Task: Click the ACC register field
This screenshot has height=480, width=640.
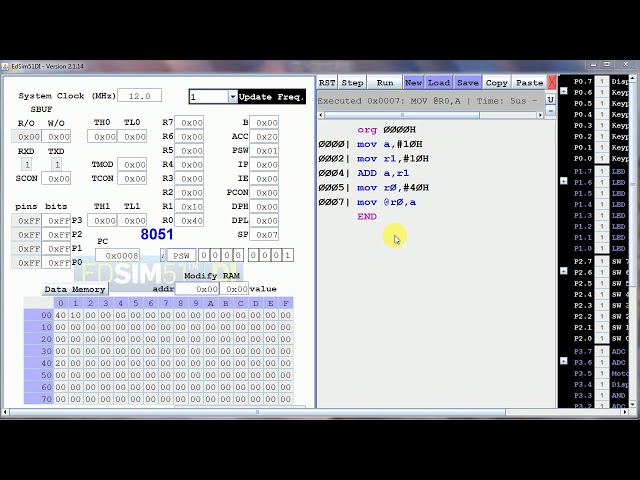Action: [x=264, y=136]
